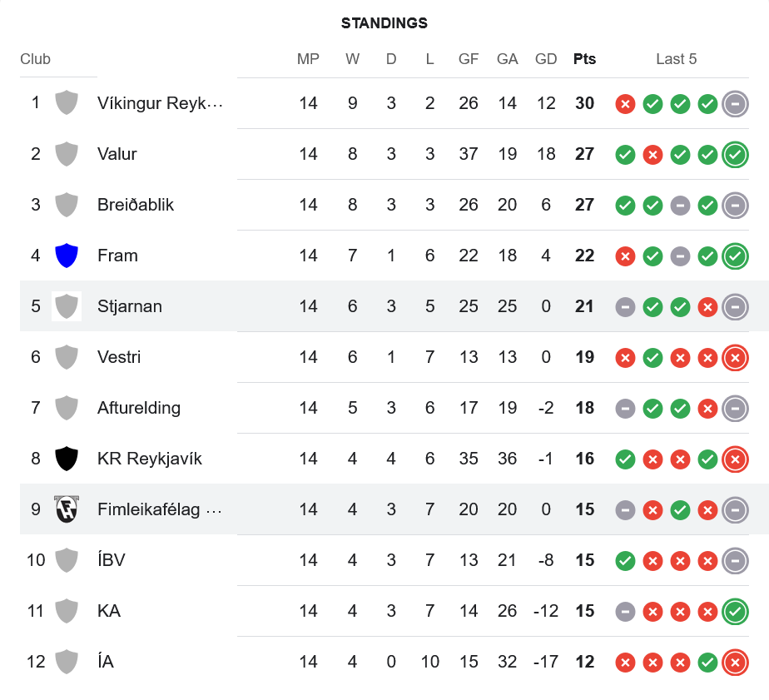This screenshot has width=769, height=700.
Task: Click KA's latest result win icon
Action: click(735, 611)
